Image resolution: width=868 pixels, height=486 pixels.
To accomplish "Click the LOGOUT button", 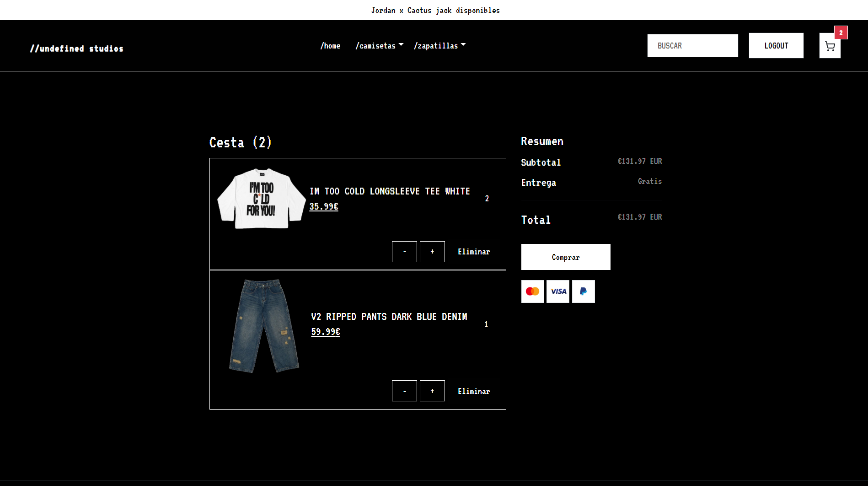I will [x=776, y=46].
